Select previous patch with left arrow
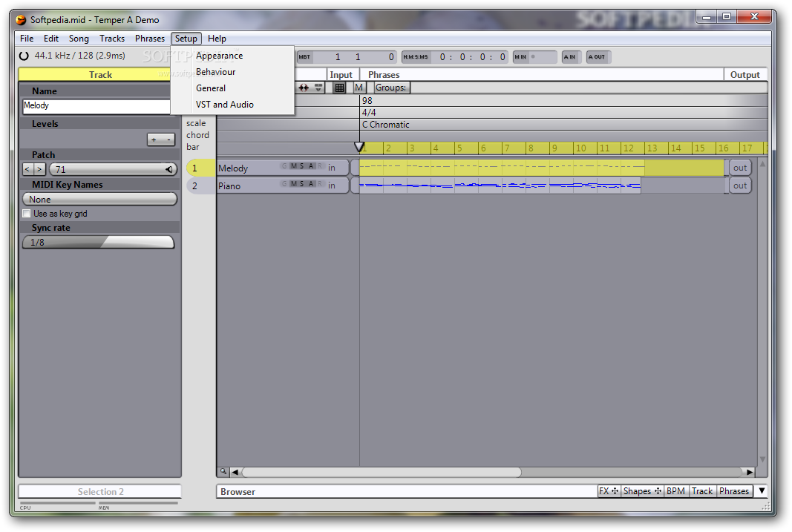The width and height of the screenshot is (792, 532). [x=27, y=170]
